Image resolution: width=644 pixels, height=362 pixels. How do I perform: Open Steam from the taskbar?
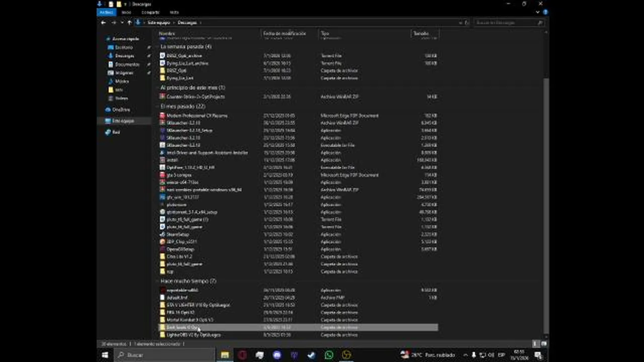coord(311,355)
